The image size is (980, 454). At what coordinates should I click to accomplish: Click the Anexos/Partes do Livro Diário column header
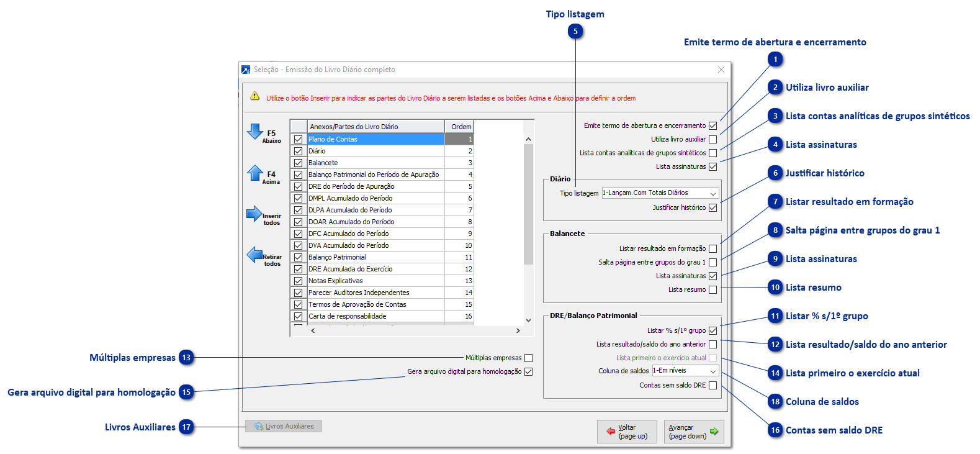point(376,127)
